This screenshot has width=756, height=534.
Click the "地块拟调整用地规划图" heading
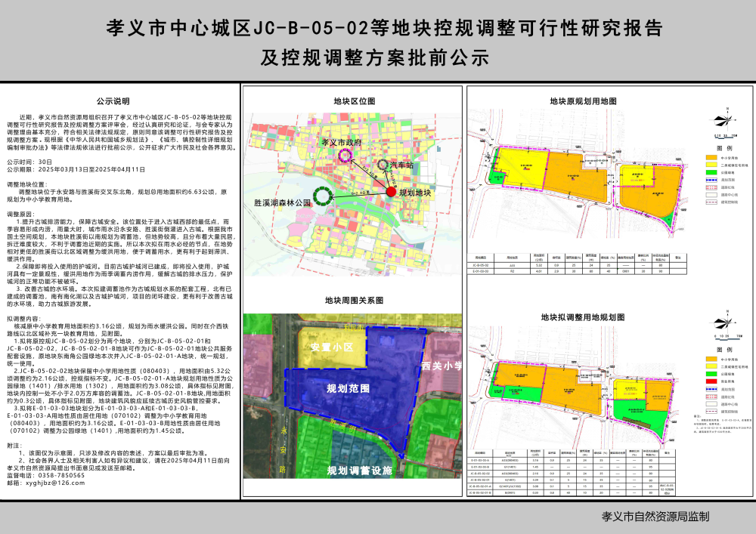tap(582, 317)
